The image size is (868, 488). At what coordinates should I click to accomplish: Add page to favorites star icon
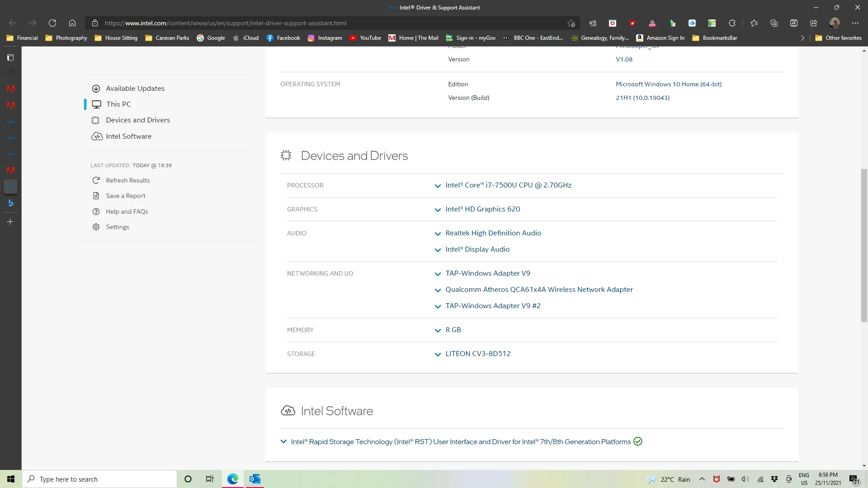point(571,23)
